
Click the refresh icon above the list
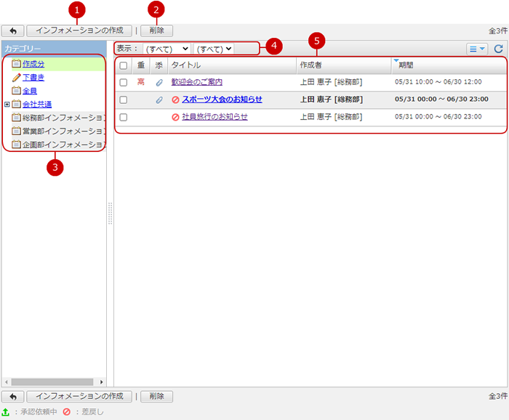point(498,49)
